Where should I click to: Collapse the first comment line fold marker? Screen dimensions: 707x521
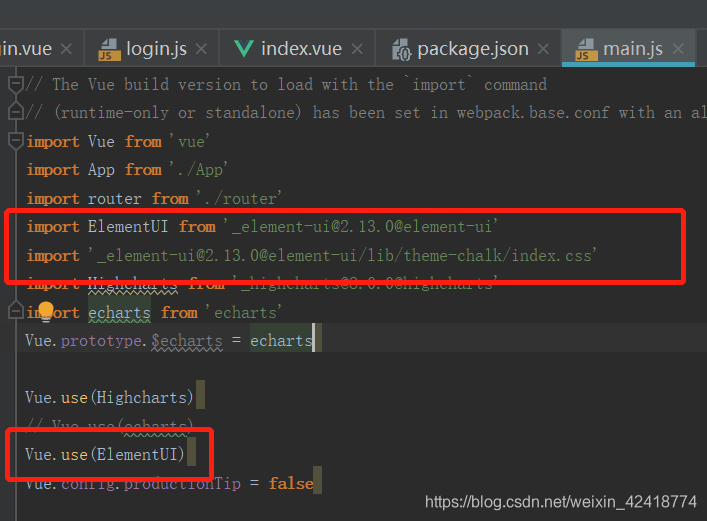coord(16,84)
